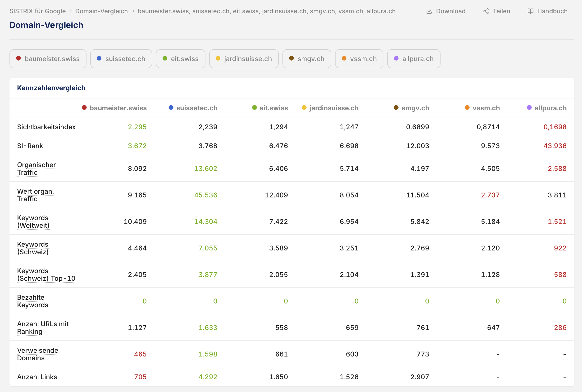Select the smgv.ch domain chip
The image size is (582, 392).
307,59
